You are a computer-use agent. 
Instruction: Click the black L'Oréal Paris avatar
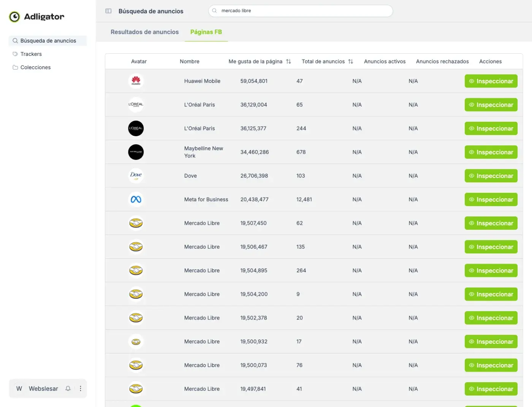(x=136, y=128)
